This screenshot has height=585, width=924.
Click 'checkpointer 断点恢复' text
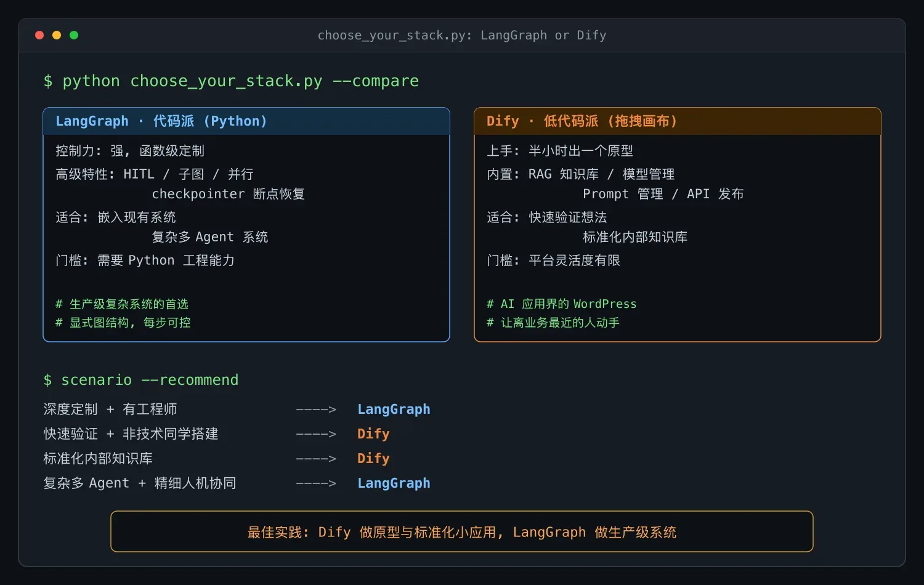pos(229,194)
